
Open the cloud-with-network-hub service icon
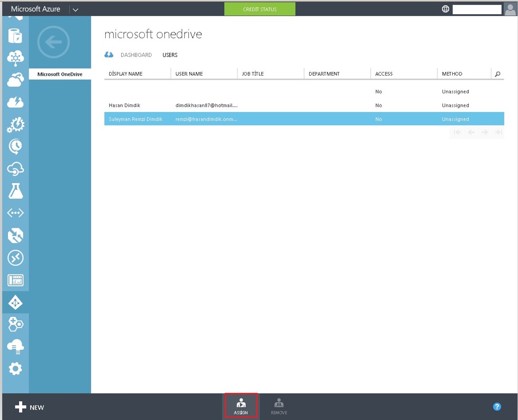(x=15, y=58)
